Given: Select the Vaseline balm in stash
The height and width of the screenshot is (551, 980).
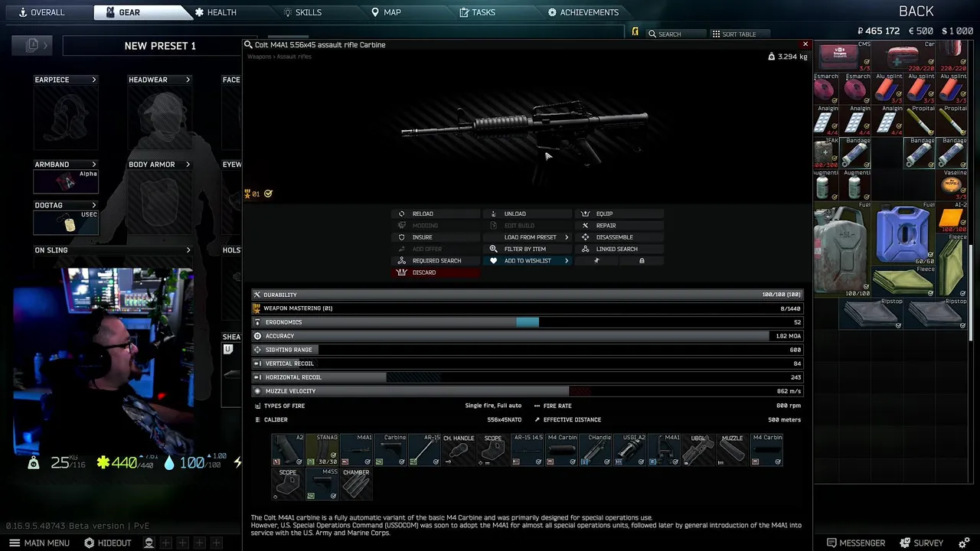Looking at the screenshot, I should coord(952,184).
